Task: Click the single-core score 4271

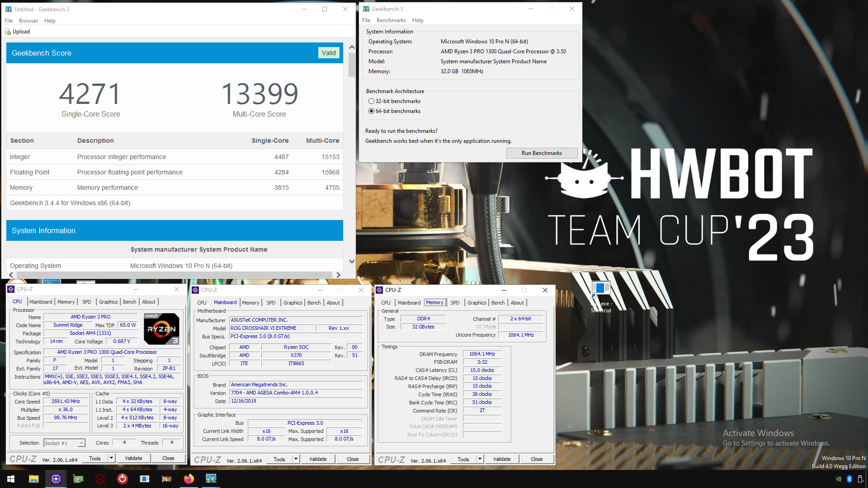Action: (90, 94)
